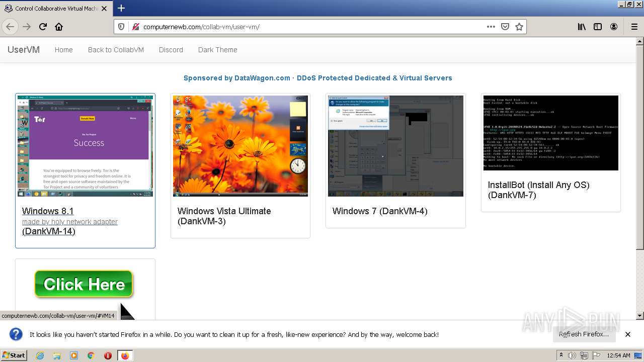Launch Internet Explorer from the taskbar
This screenshot has width=644, height=362.
40,355
